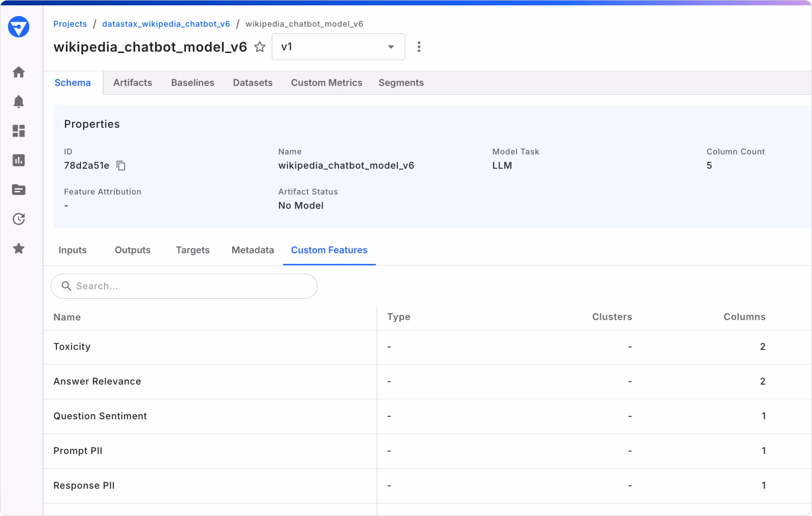Select the Answer Relevance row
Viewport: 812px width, 516px height.
click(x=427, y=382)
